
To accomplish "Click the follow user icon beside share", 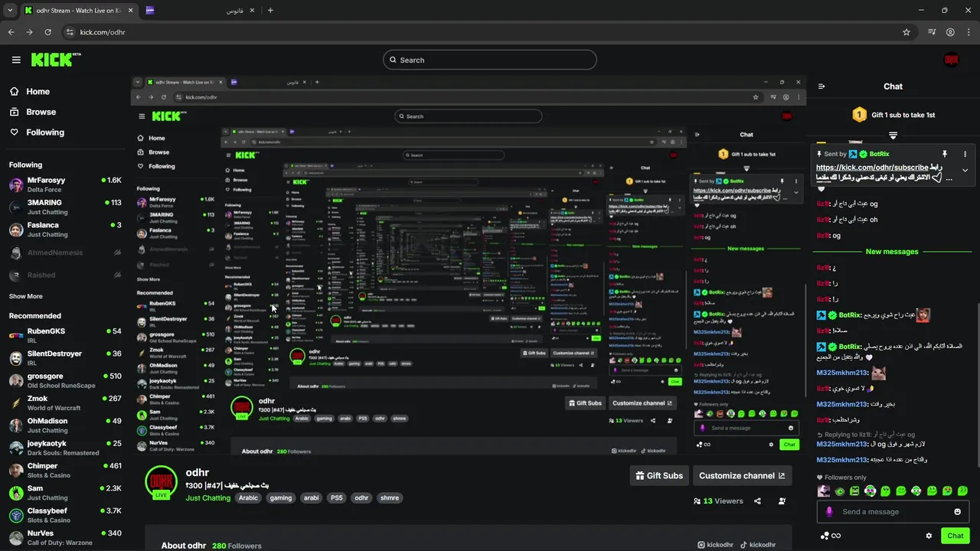I will [x=782, y=501].
